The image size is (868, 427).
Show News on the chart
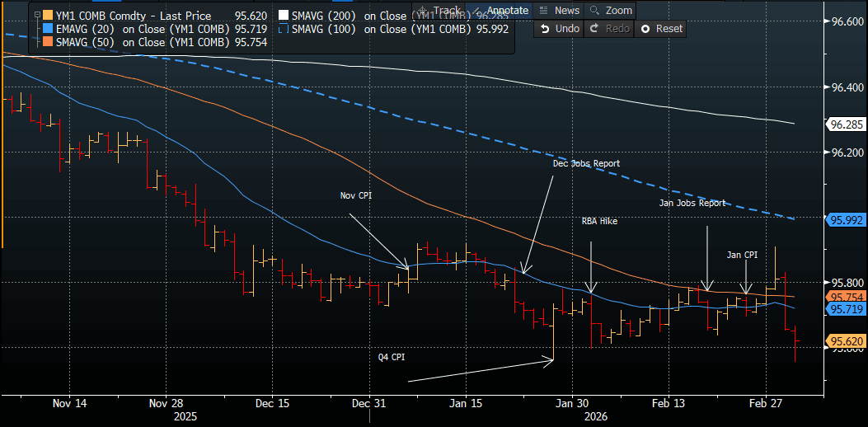[x=559, y=11]
